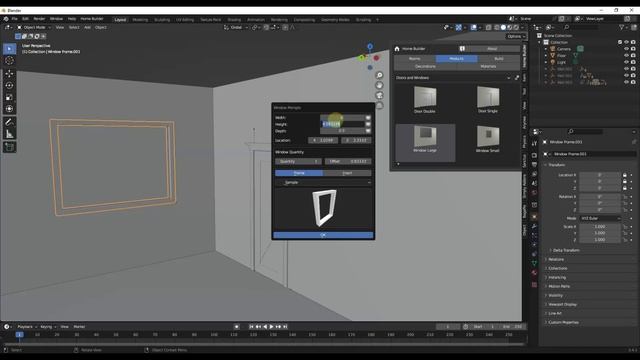Toggle the Location X lock icon
The width and height of the screenshot is (640, 360).
[624, 175]
